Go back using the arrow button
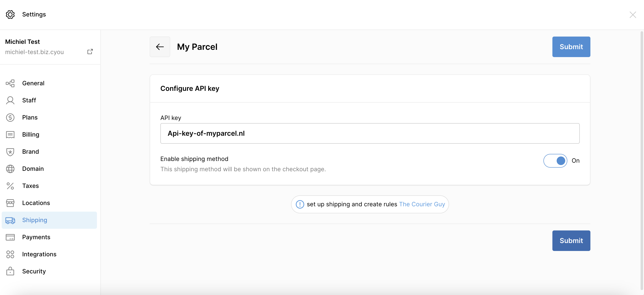 [x=160, y=47]
